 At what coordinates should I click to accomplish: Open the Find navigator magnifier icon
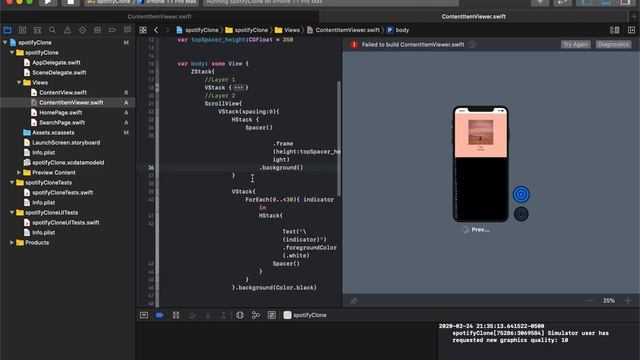pos(52,30)
